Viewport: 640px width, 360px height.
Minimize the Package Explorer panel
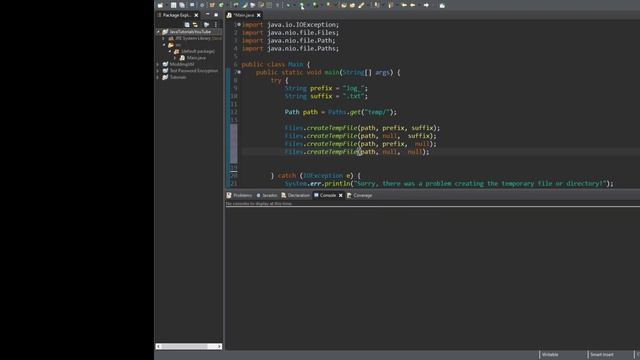(207, 15)
